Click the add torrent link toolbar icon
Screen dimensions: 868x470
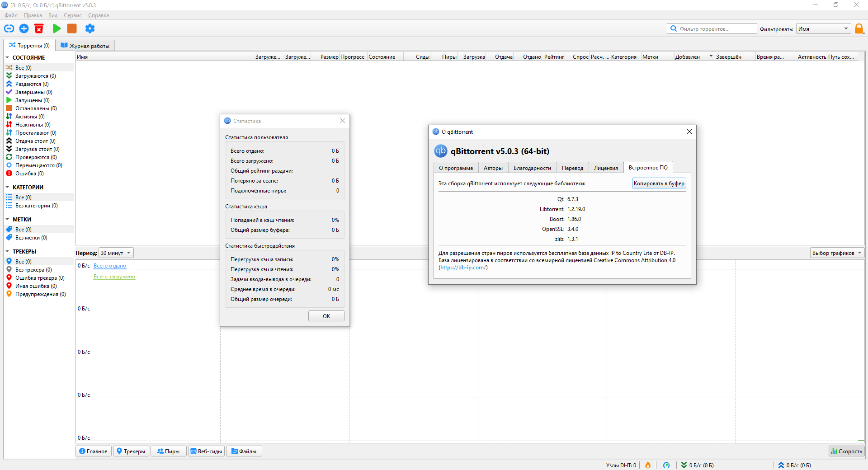point(9,28)
